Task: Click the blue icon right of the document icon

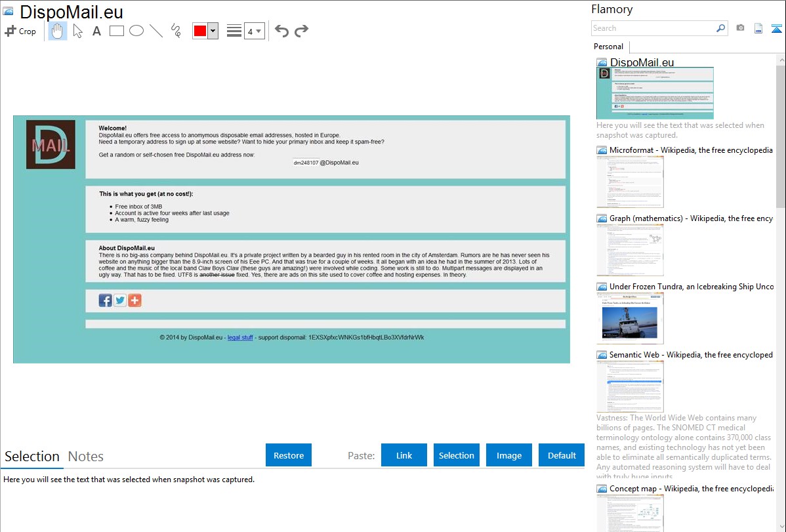Action: point(776,28)
